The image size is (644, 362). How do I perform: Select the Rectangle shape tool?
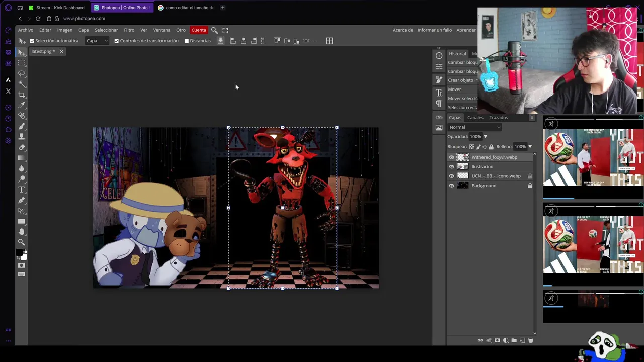tap(22, 221)
